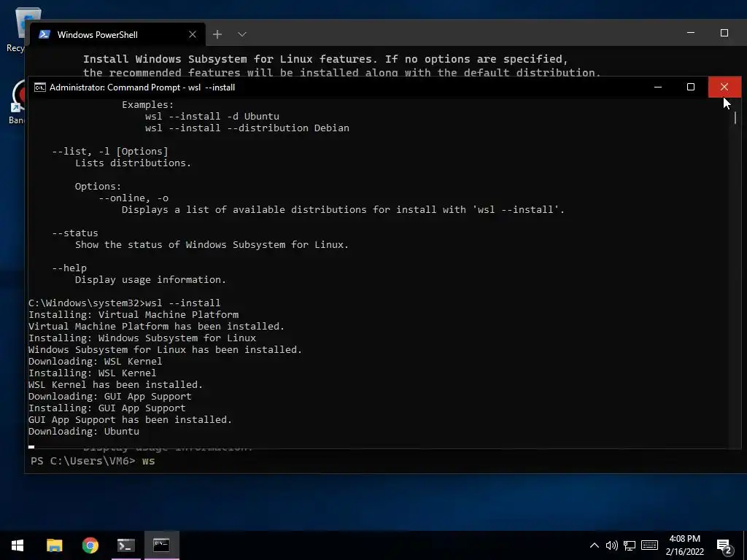Click 'Downloading: GUI App Support' line
The image size is (747, 560).
[x=110, y=396]
